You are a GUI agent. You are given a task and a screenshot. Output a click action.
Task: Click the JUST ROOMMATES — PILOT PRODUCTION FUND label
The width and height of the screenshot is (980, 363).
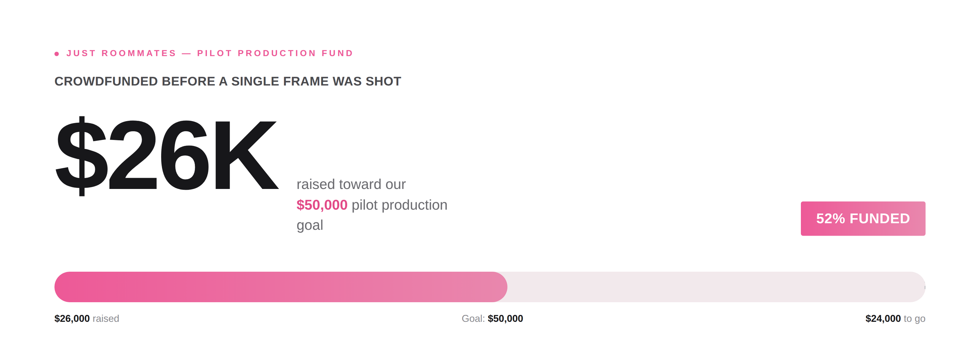(210, 53)
